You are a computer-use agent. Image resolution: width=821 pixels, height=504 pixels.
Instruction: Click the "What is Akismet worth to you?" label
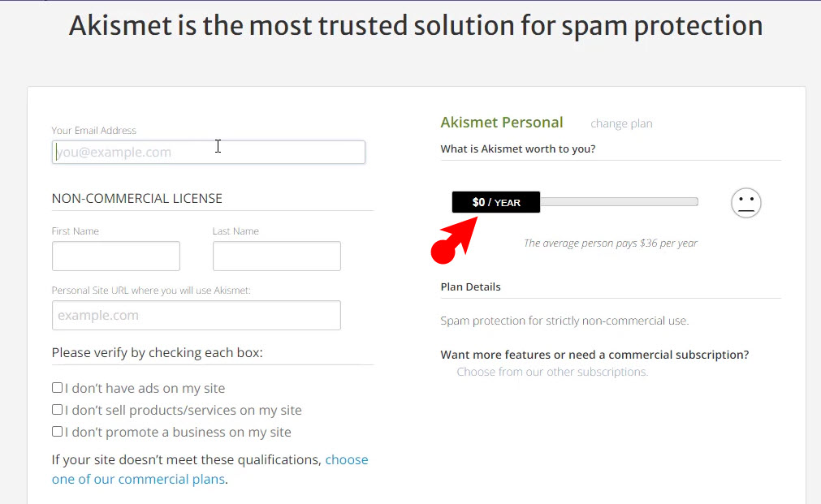[x=518, y=149]
